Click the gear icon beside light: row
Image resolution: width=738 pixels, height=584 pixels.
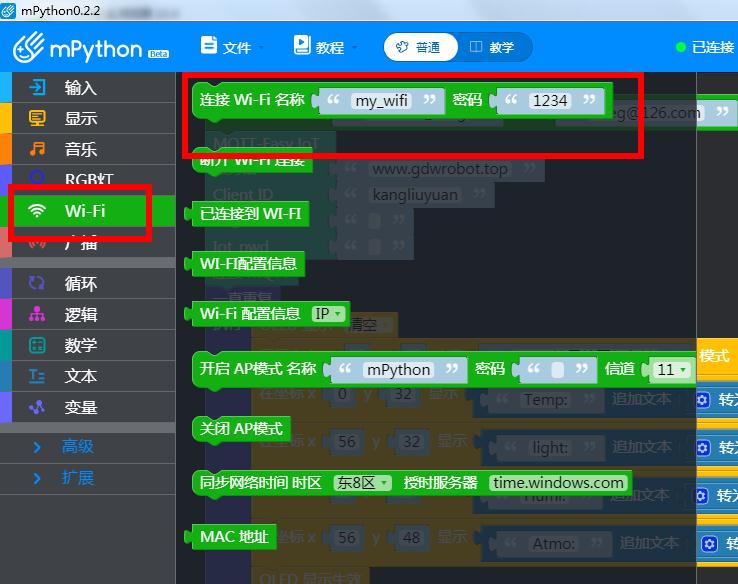[x=703, y=448]
